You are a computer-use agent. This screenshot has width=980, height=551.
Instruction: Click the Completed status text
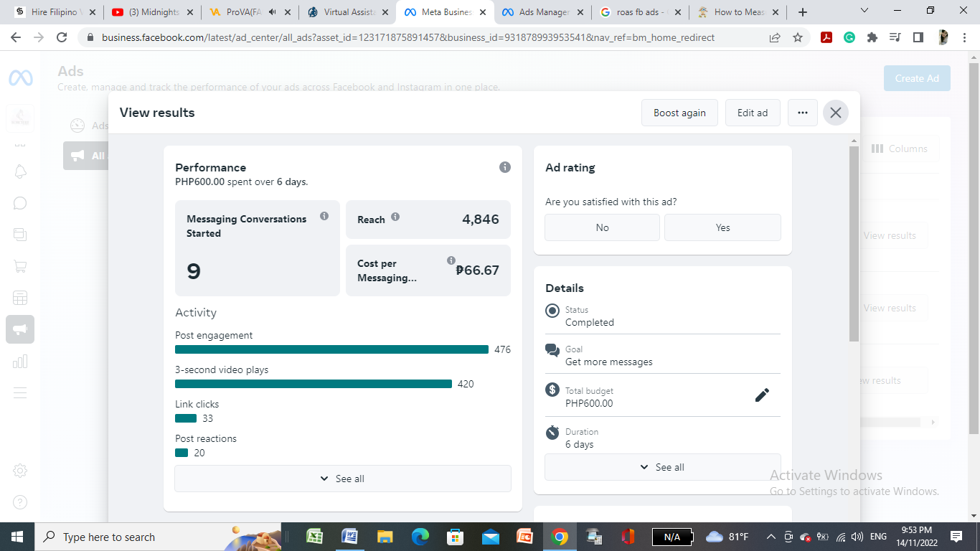(590, 323)
